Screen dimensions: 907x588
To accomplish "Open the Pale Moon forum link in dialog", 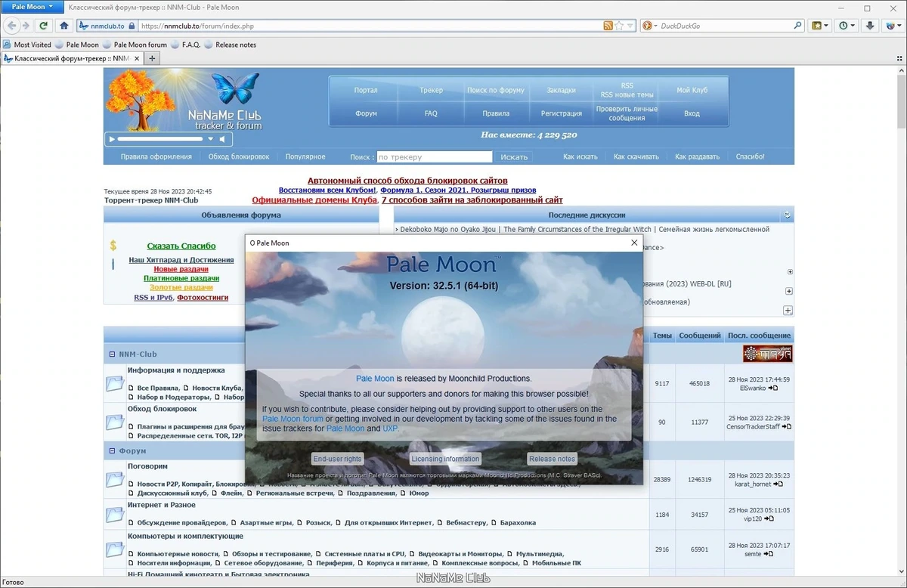I will [x=293, y=419].
